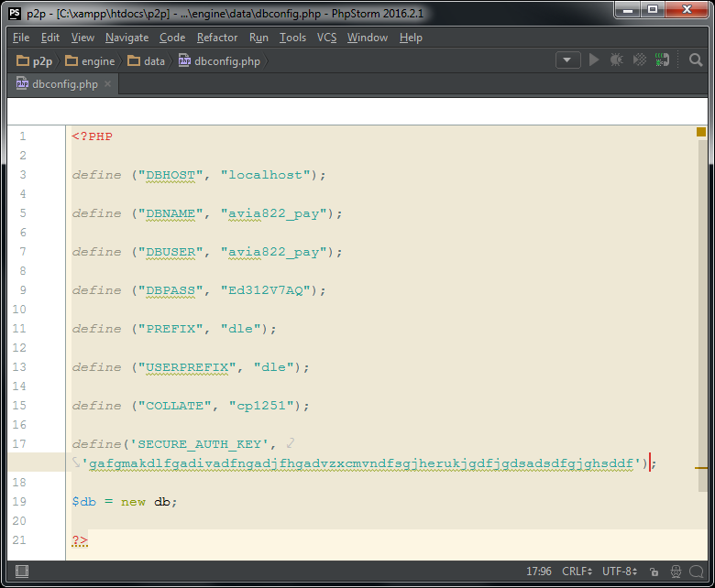Click the engine breadcrumb folder

click(90, 61)
